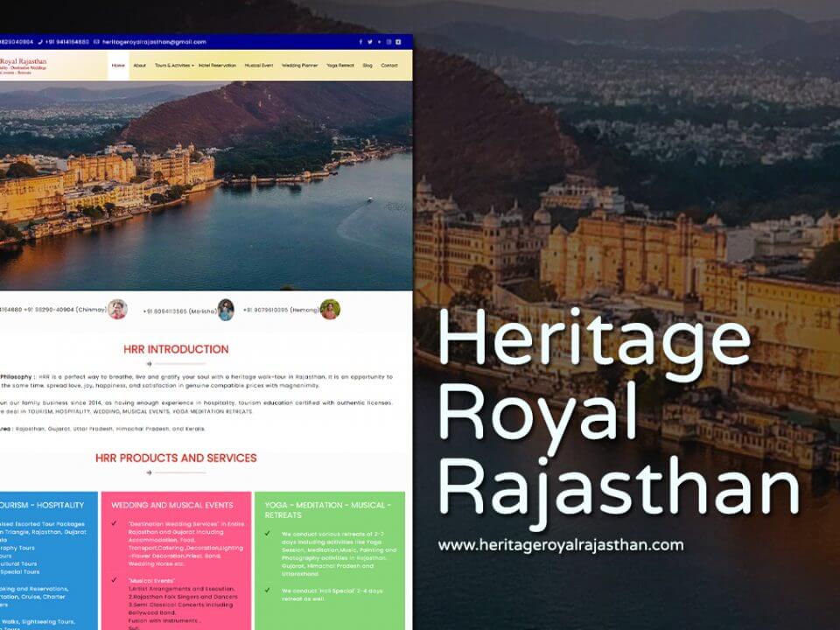Open the Yoga Retreat menu item

340,66
